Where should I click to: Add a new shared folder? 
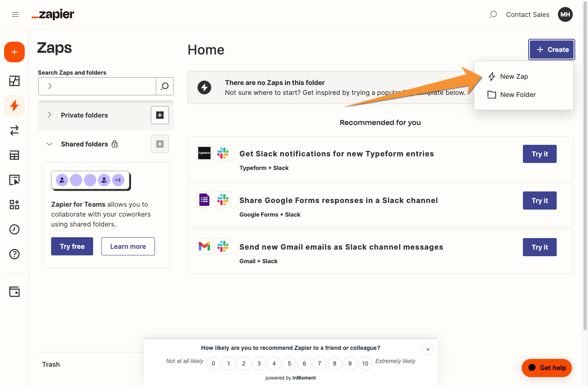[x=160, y=144]
